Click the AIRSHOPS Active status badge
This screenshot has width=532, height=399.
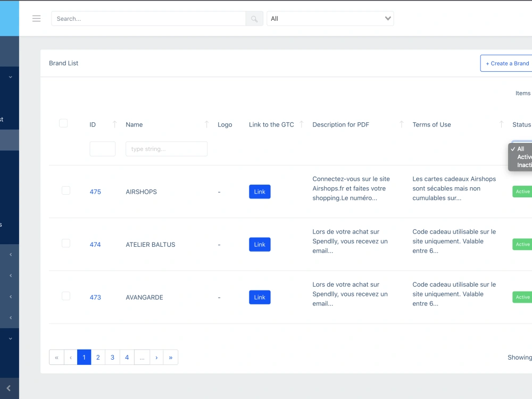tap(522, 192)
